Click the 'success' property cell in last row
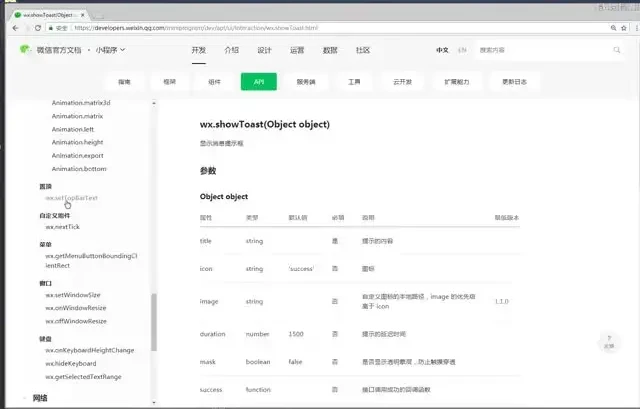 (211, 389)
